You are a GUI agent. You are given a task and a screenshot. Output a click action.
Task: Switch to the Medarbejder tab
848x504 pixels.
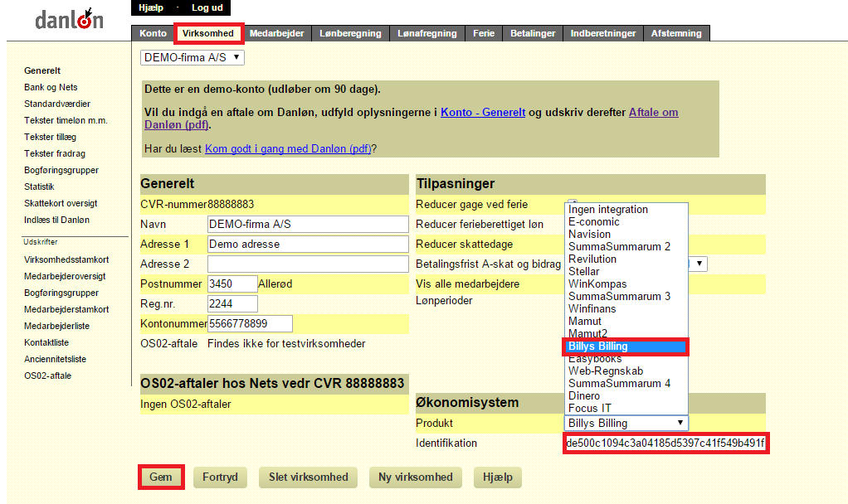[276, 33]
